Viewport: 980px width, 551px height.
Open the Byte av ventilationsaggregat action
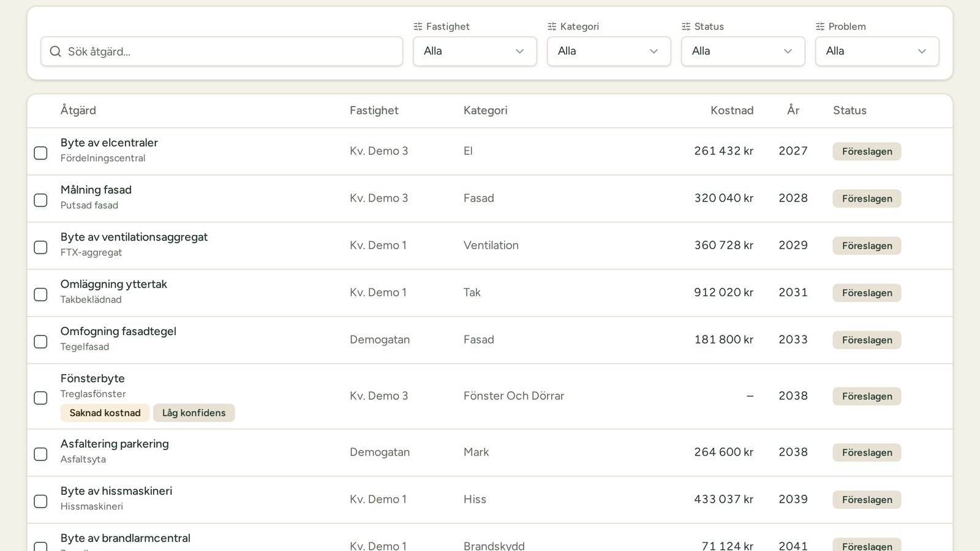click(134, 237)
